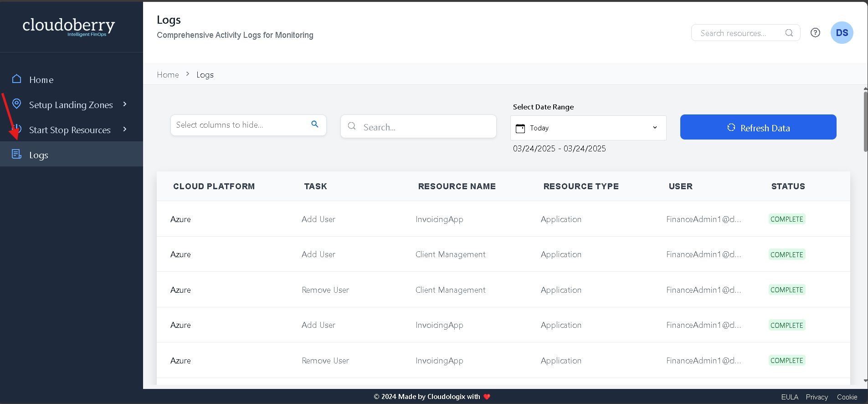Sort by RESOURCE NAME column header

457,186
